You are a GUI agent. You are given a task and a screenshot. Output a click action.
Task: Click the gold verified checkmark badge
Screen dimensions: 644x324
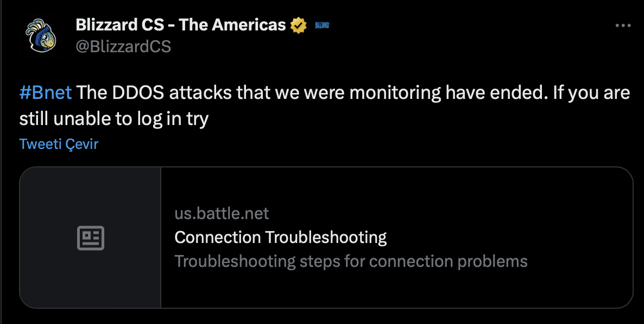click(298, 25)
